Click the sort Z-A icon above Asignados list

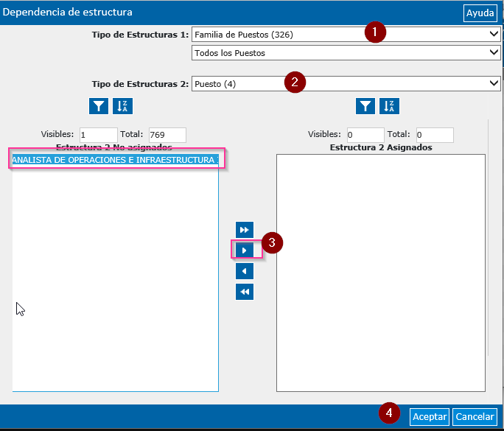pyautogui.click(x=389, y=106)
